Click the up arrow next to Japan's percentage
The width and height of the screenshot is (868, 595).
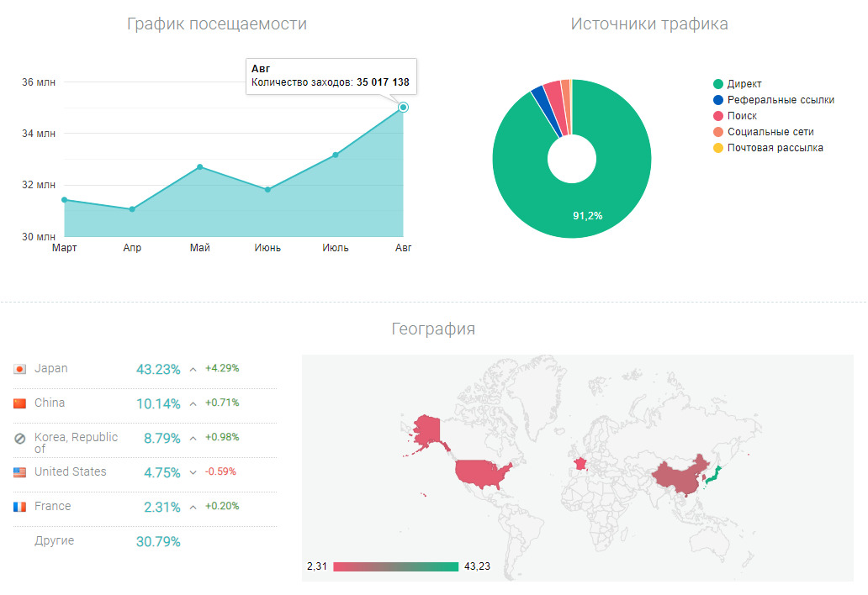193,369
